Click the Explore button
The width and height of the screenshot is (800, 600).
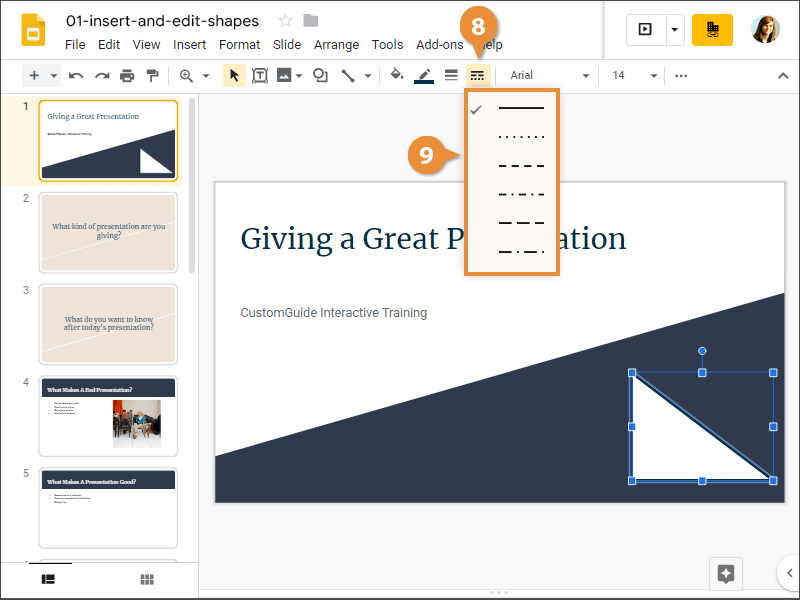coord(726,573)
